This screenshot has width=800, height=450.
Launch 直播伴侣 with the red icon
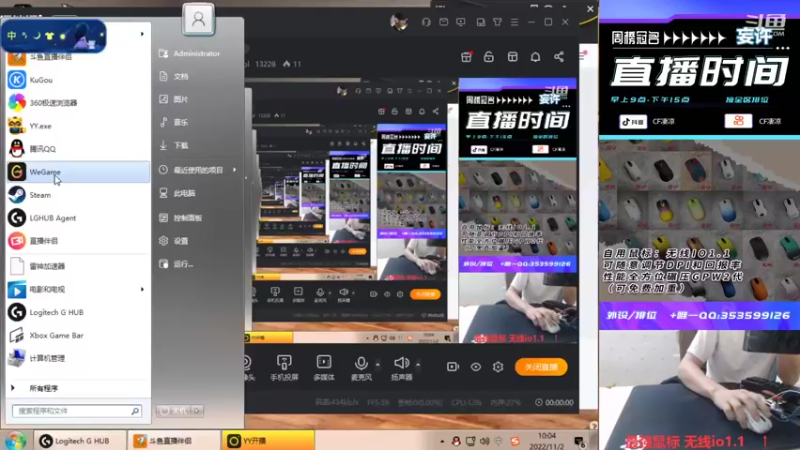pos(78,241)
